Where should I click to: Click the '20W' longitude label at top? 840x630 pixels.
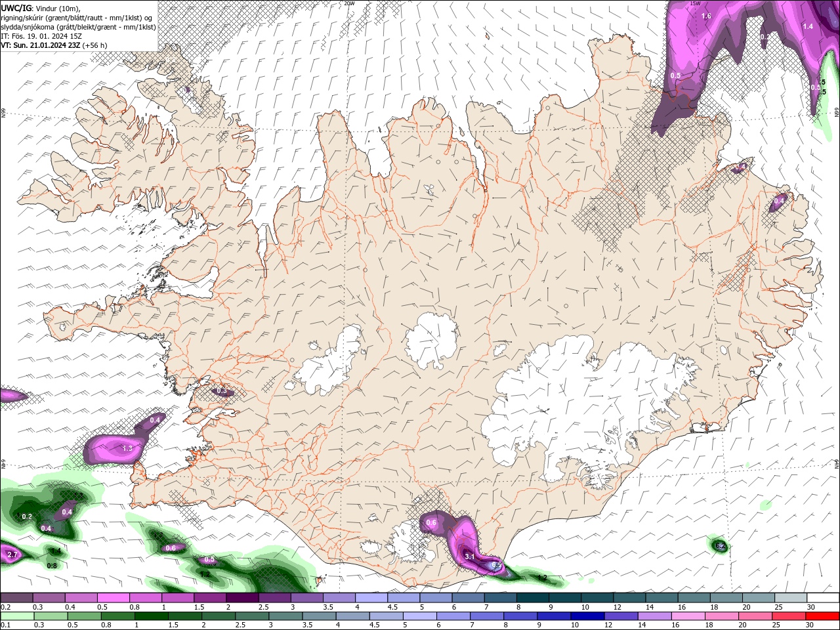pos(349,3)
